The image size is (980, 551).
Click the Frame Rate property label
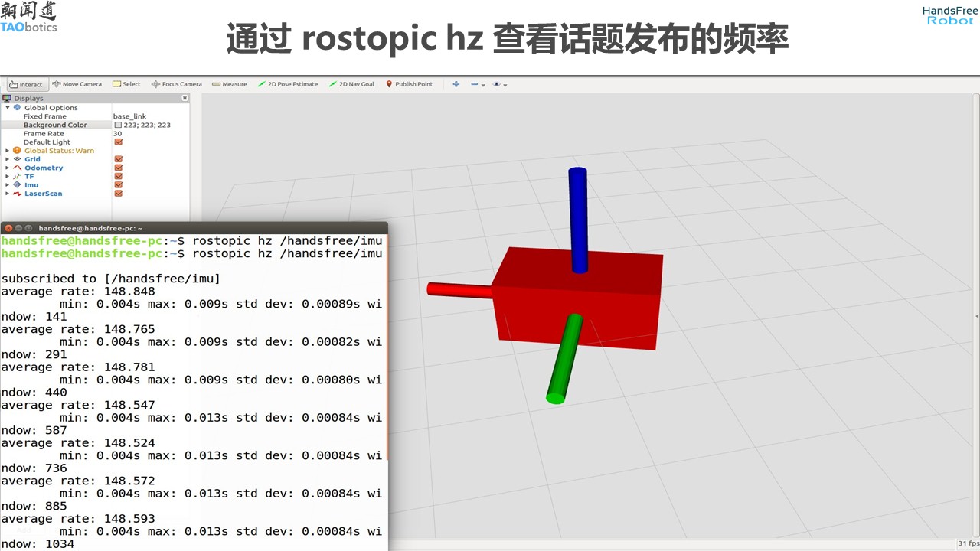click(44, 134)
